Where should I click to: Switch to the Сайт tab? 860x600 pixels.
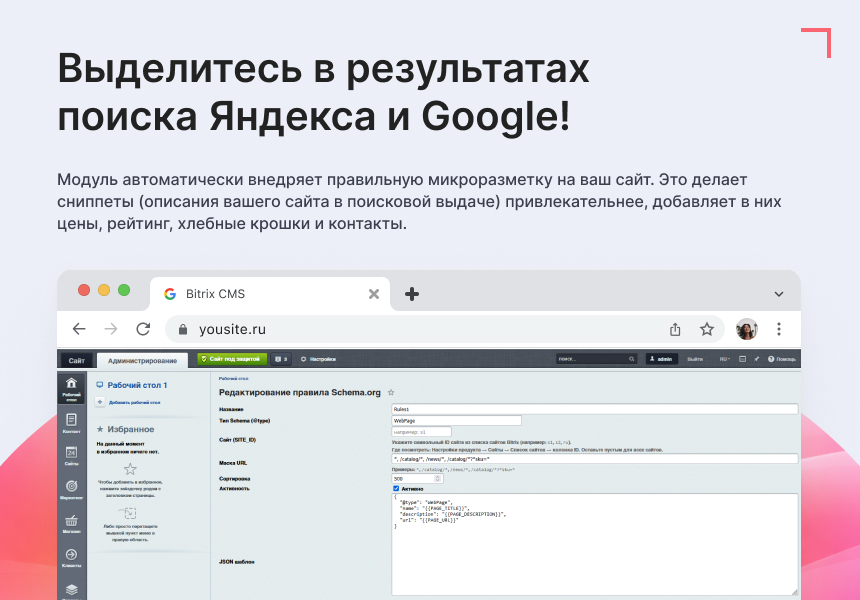(77, 360)
